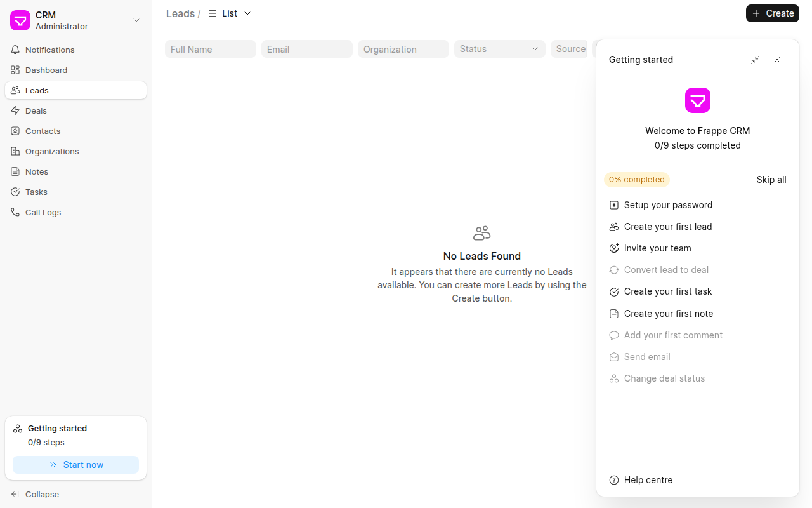Click the Create button in header
812x508 pixels.
pyautogui.click(x=773, y=13)
